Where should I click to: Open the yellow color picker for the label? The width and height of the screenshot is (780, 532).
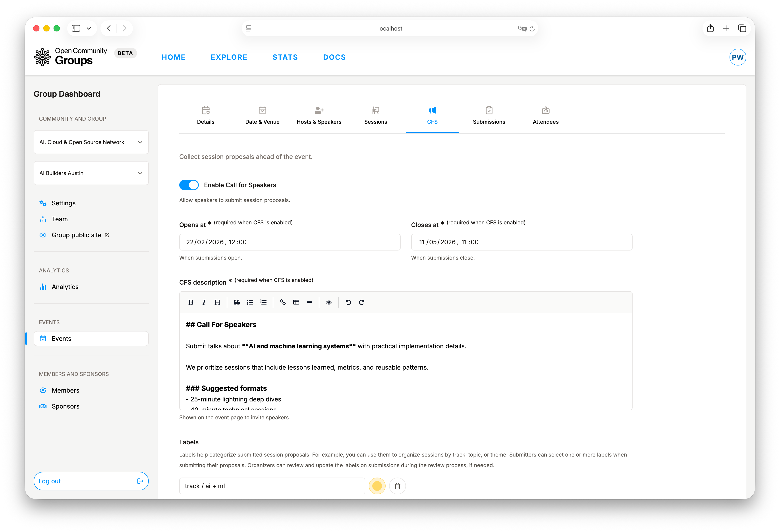tap(377, 486)
